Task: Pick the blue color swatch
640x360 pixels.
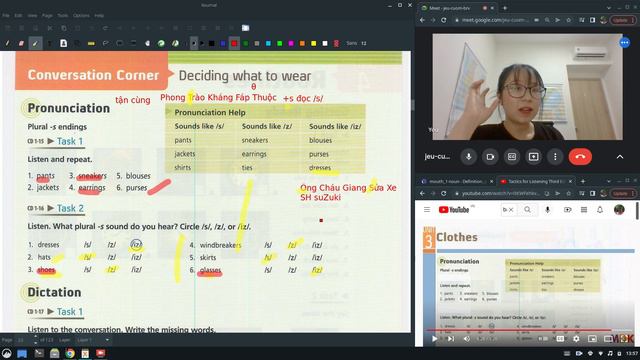Action: 223,43
